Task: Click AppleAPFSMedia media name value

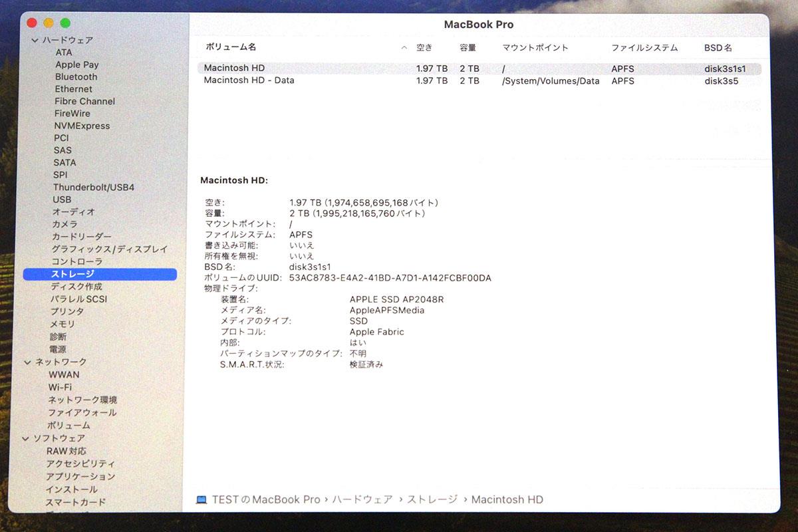Action: tap(386, 310)
